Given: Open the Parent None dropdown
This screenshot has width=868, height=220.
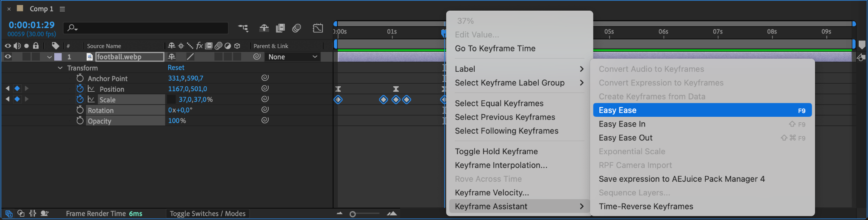Looking at the screenshot, I should click(292, 56).
